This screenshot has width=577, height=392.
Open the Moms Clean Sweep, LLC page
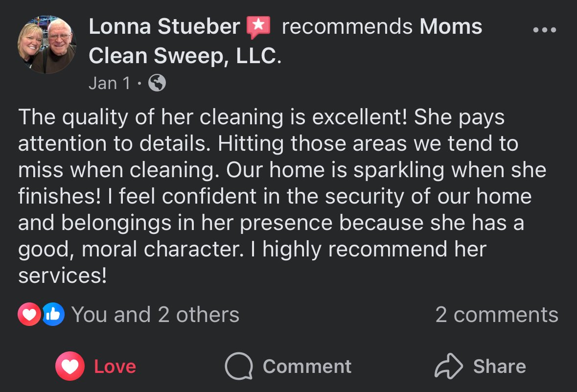[285, 41]
